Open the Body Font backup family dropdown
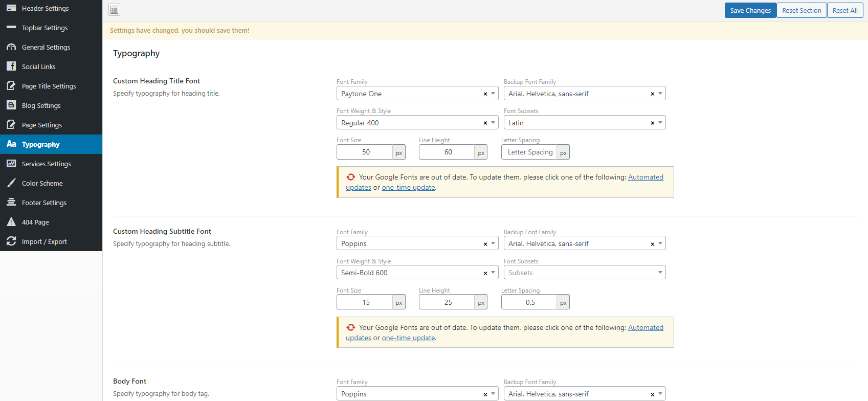 click(585, 394)
